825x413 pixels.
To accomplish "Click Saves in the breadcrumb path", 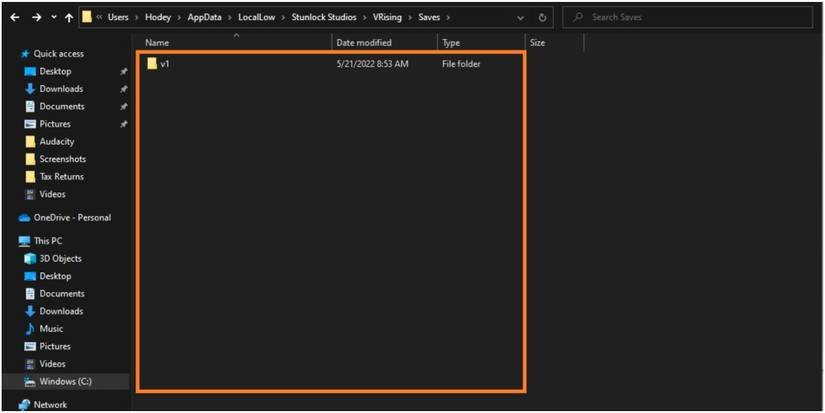I will pyautogui.click(x=429, y=17).
